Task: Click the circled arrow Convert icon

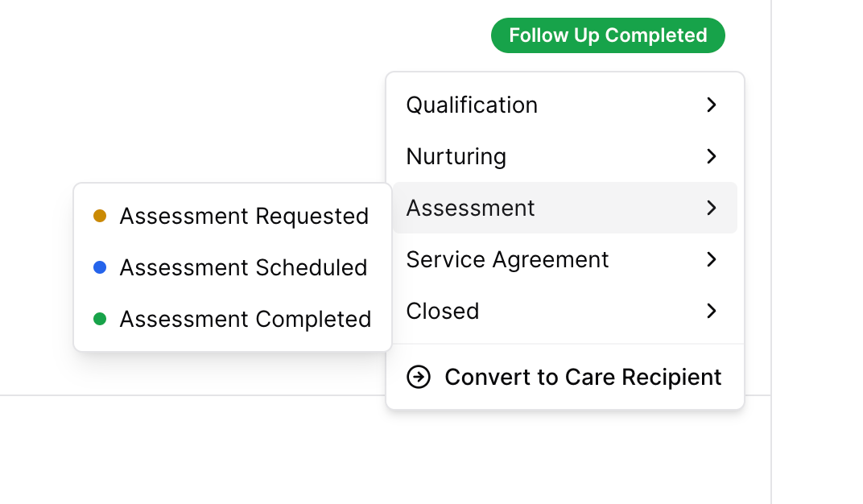Action: [419, 377]
